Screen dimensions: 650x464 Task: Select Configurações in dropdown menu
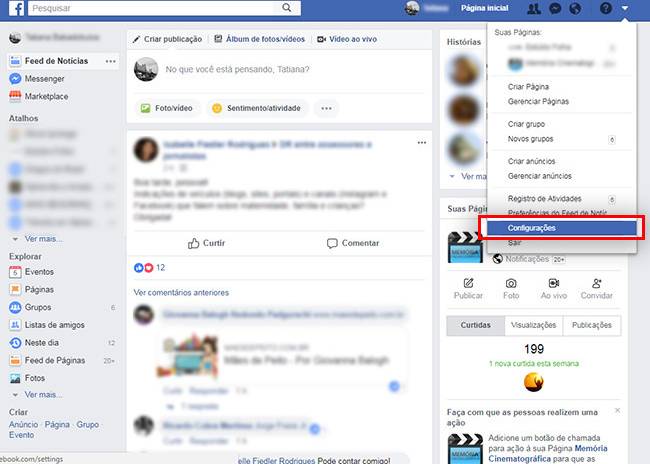point(562,228)
